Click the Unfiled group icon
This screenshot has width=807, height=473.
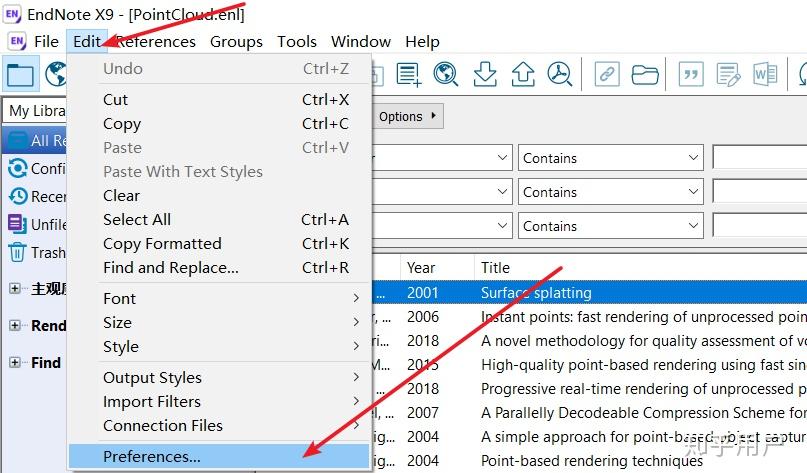point(17,224)
